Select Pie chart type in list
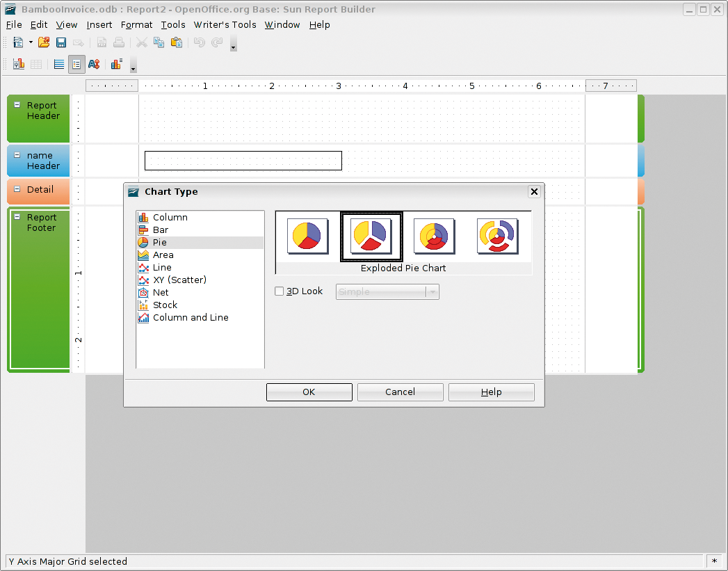This screenshot has height=571, width=728. pyautogui.click(x=200, y=242)
